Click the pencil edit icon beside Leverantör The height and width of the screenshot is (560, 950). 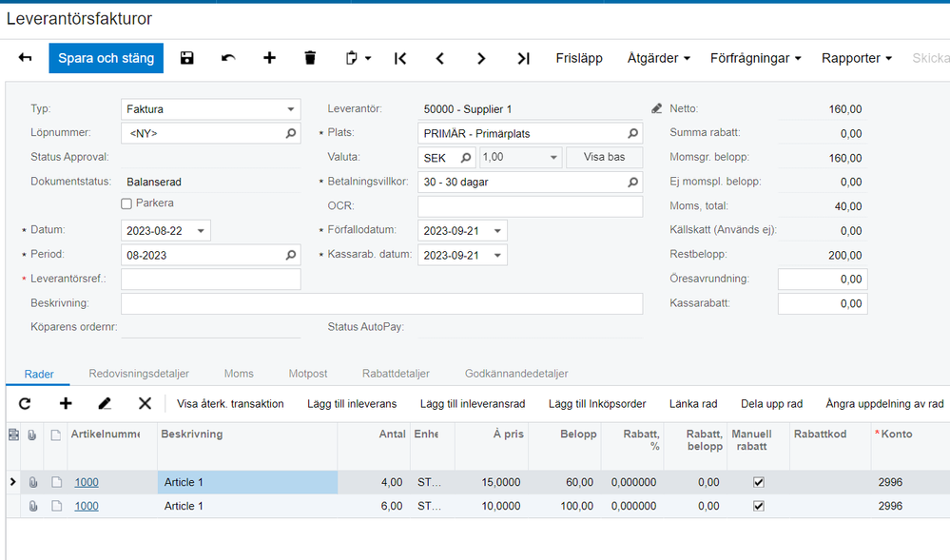click(657, 108)
